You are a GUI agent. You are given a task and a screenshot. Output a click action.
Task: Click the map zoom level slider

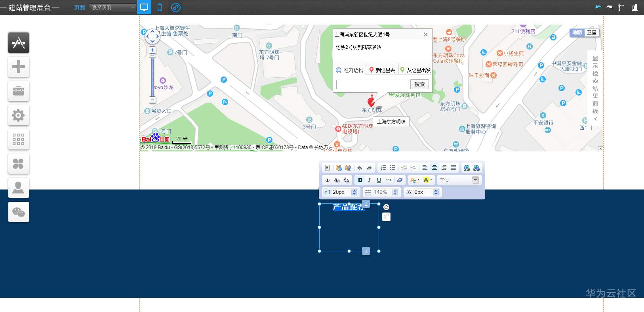point(152,75)
